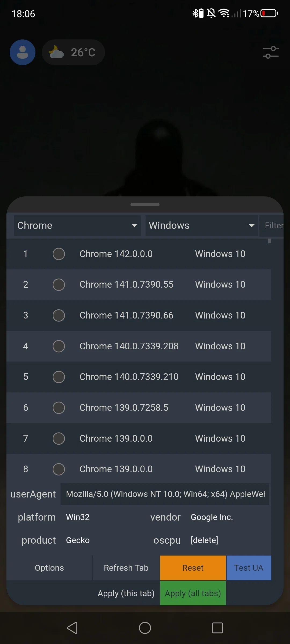
Task: Click Apply (this tab) button
Action: [126, 593]
